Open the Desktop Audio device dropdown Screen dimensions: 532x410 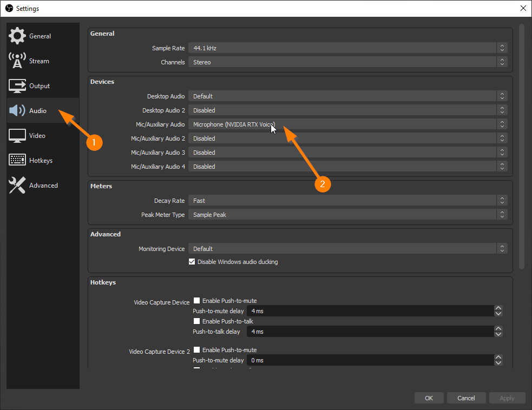click(x=348, y=96)
